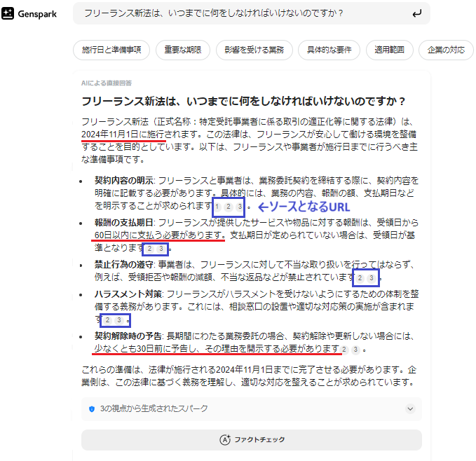Click the Genspark logo icon

8,14
